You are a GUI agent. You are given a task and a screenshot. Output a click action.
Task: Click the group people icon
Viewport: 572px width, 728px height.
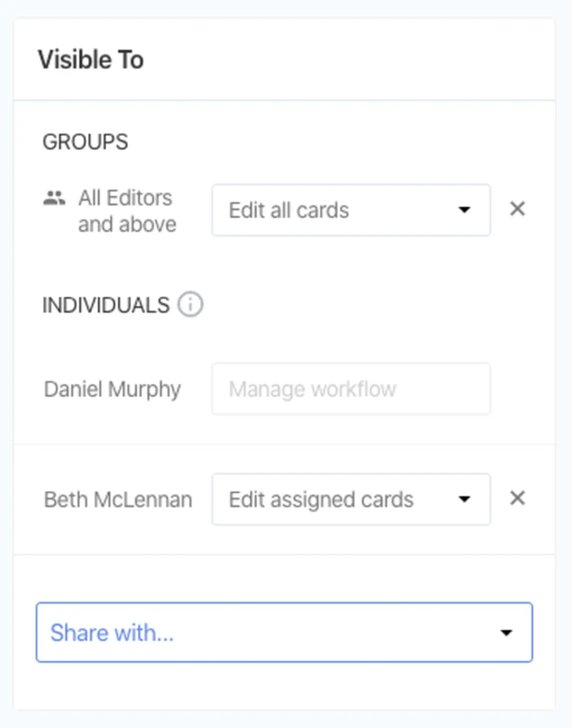pyautogui.click(x=54, y=198)
